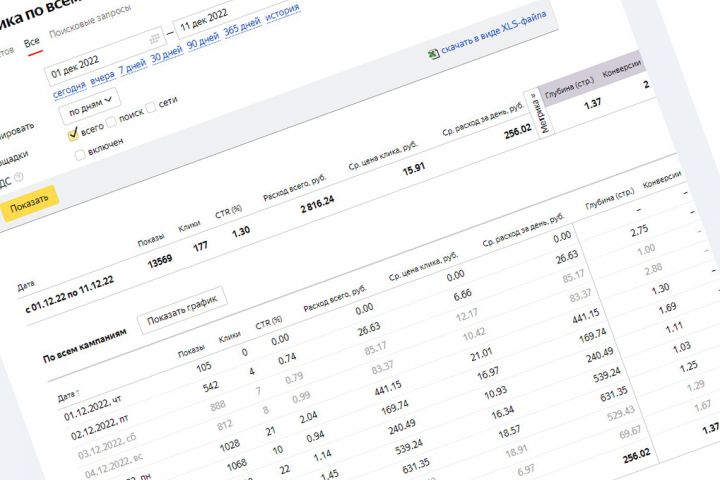Click the «Показы» column header in daily table

[191, 352]
